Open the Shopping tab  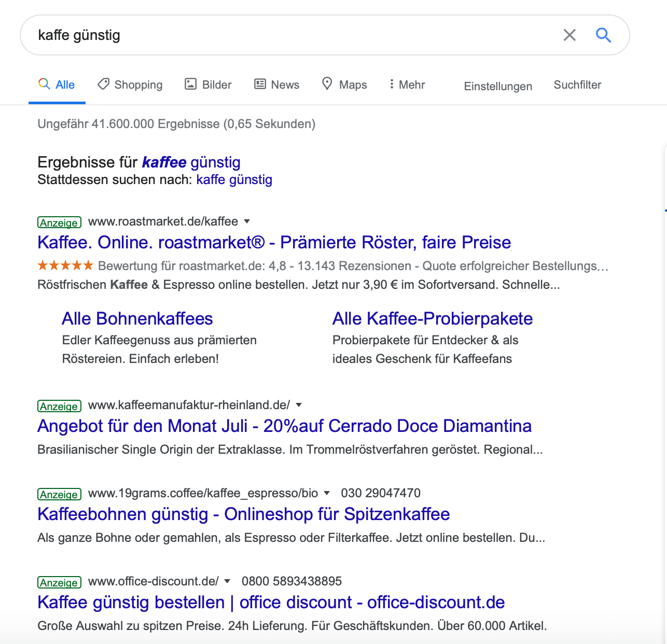[x=130, y=85]
